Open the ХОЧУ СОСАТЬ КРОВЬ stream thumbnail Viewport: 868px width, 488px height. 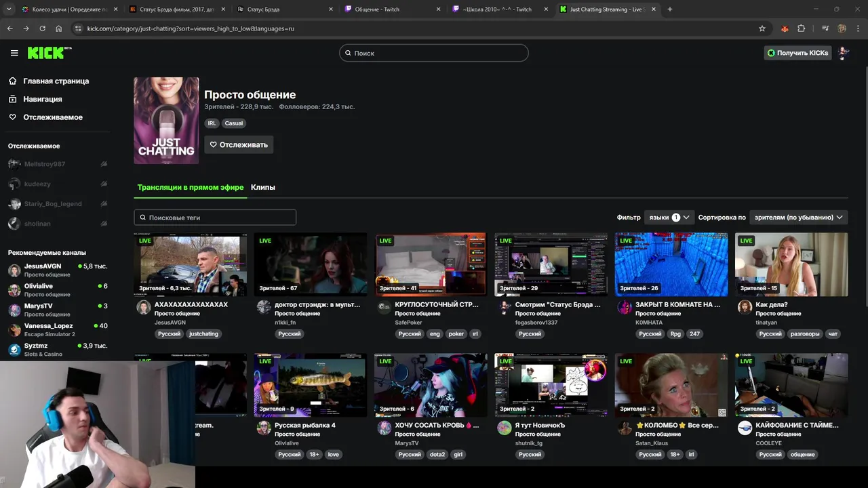click(431, 385)
